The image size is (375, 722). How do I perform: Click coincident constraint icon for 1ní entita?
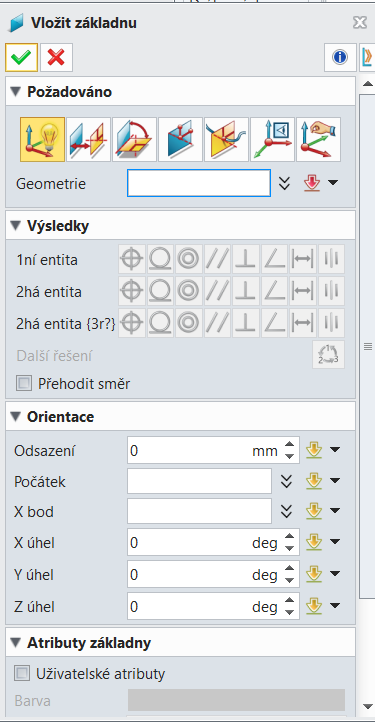coord(132,260)
